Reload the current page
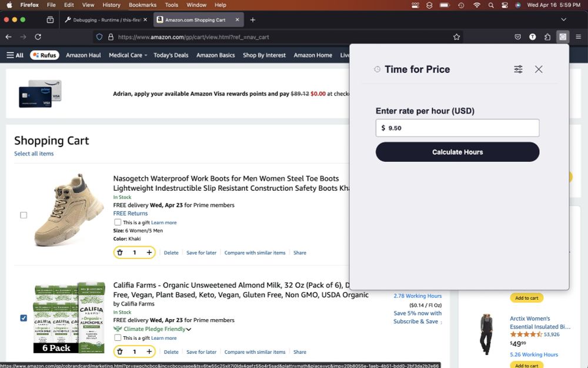 point(38,37)
